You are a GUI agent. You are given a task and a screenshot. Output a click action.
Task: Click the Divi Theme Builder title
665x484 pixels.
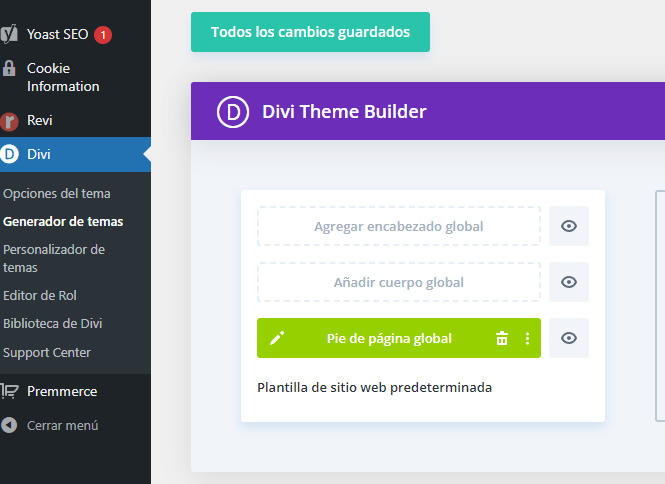344,112
